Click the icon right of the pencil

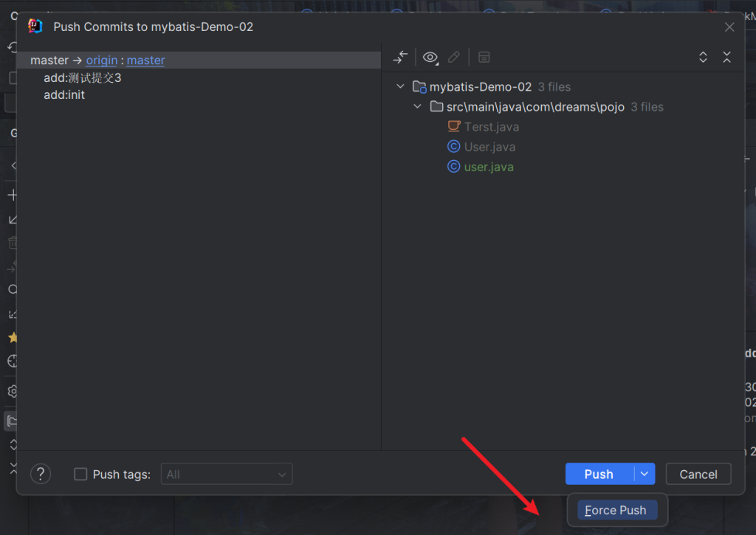(x=484, y=57)
